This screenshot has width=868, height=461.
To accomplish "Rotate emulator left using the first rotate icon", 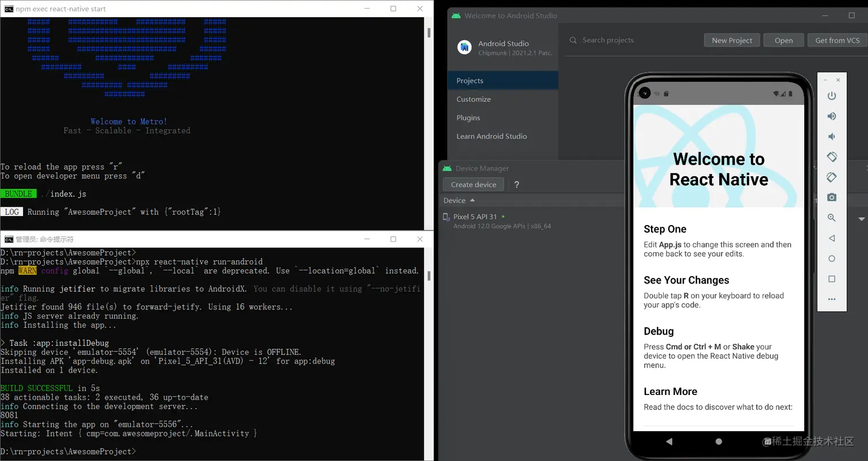I will click(x=831, y=157).
